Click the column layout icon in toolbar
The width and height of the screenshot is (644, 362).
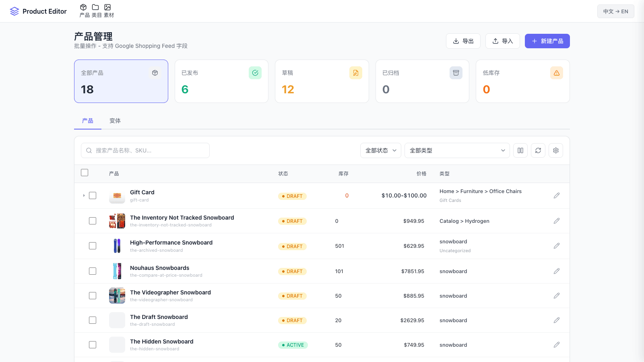520,150
